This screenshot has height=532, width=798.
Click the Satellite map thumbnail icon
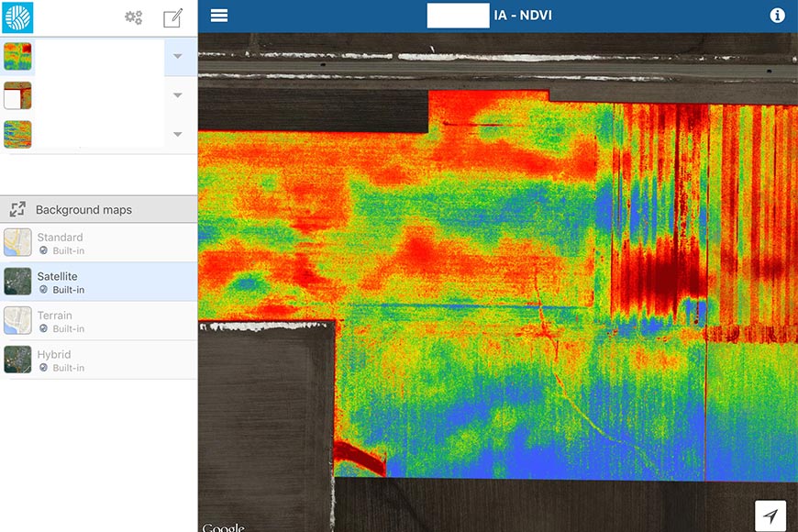pos(17,282)
